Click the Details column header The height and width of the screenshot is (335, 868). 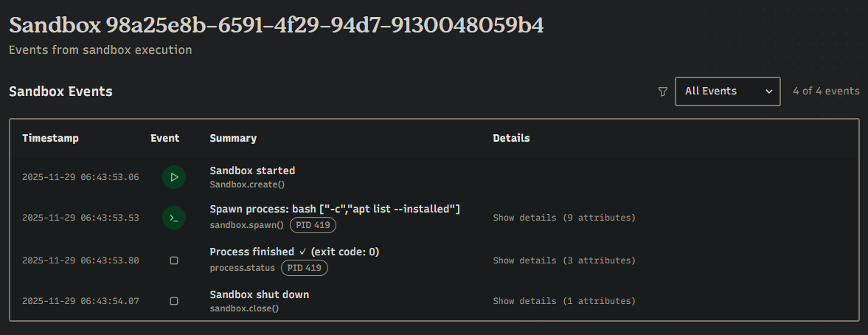(x=511, y=138)
